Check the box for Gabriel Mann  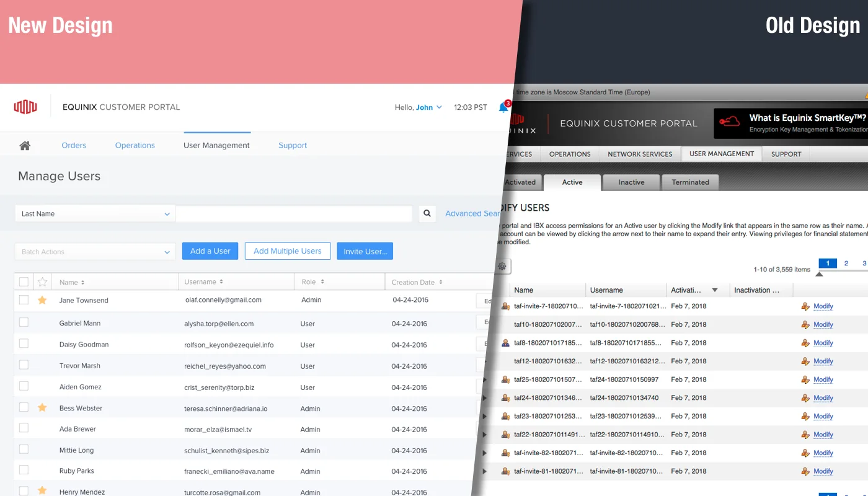(x=24, y=322)
